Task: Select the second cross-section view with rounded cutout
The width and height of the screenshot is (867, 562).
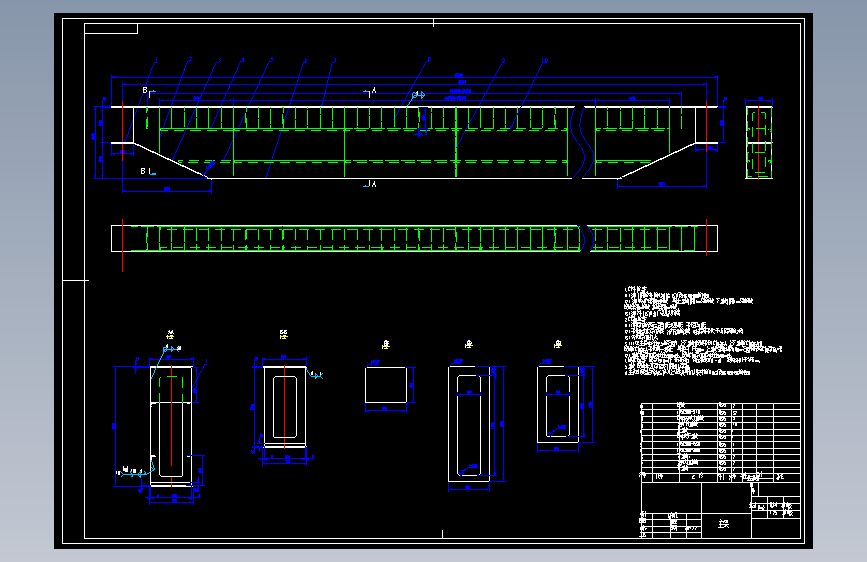Action: click(285, 407)
